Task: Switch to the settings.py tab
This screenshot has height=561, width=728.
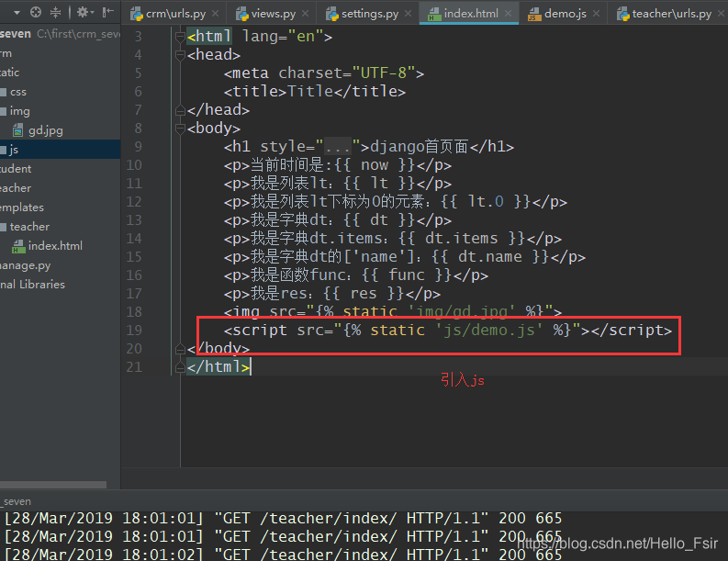Action: tap(370, 14)
